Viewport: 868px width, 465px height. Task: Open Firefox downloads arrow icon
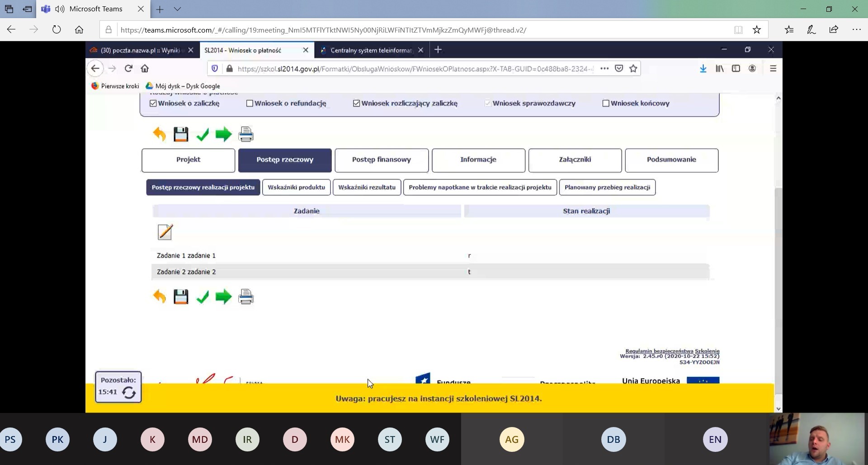tap(703, 68)
